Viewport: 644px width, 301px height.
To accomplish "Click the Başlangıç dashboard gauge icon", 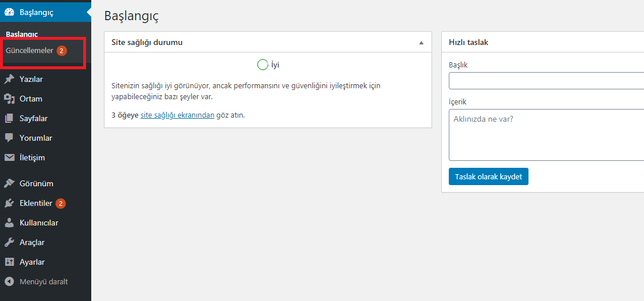I will [9, 12].
